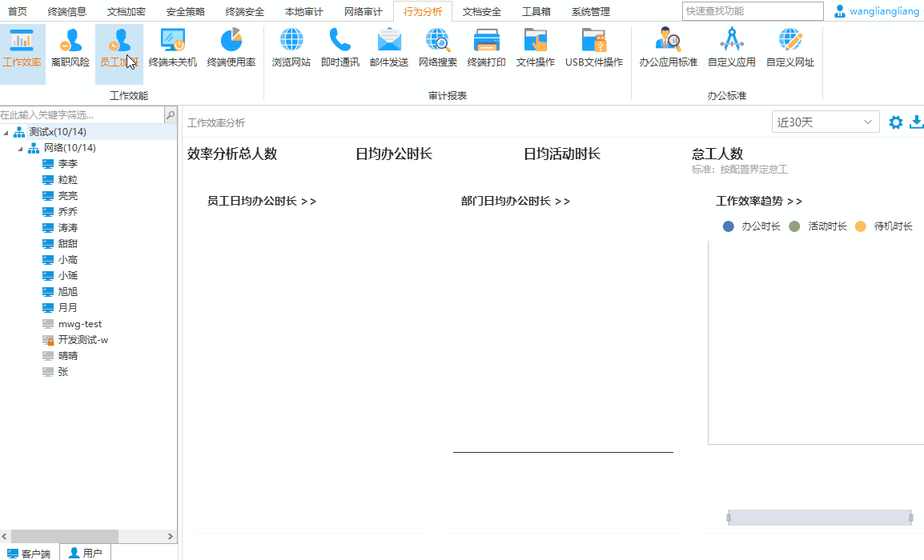Open the 离职风险 analysis tool
Screen dimensions: 924x560
[x=70, y=48]
